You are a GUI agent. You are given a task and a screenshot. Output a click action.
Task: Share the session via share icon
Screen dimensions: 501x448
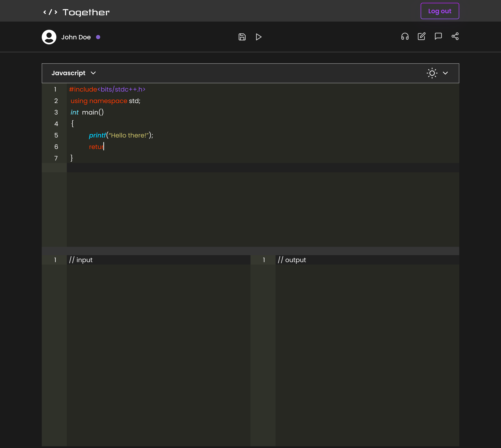click(x=455, y=36)
